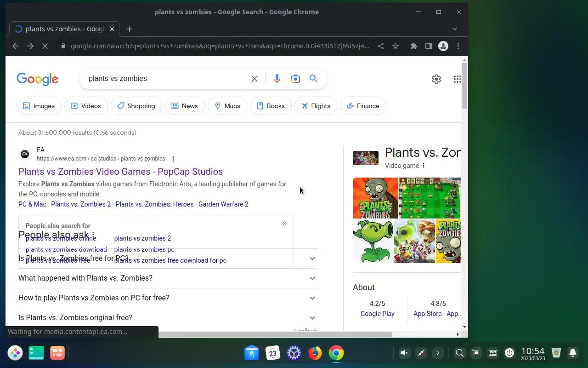Open the zombie cover art thumbnail

tap(375, 198)
